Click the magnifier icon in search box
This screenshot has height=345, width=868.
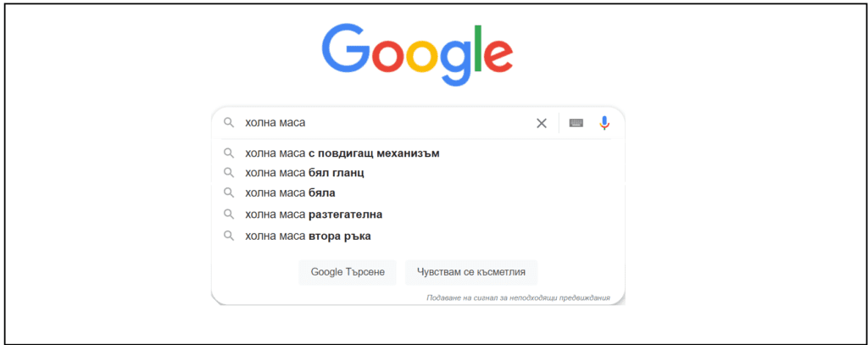pos(228,123)
